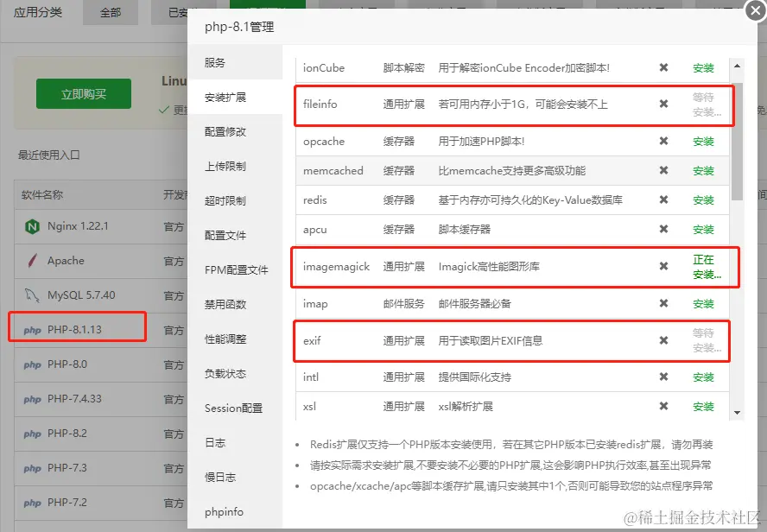
Task: Click the X status icon for redis
Action: 663,199
